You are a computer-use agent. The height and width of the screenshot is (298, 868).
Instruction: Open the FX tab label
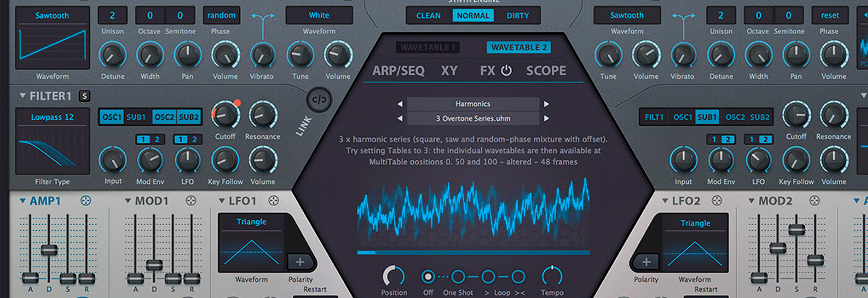click(x=487, y=71)
